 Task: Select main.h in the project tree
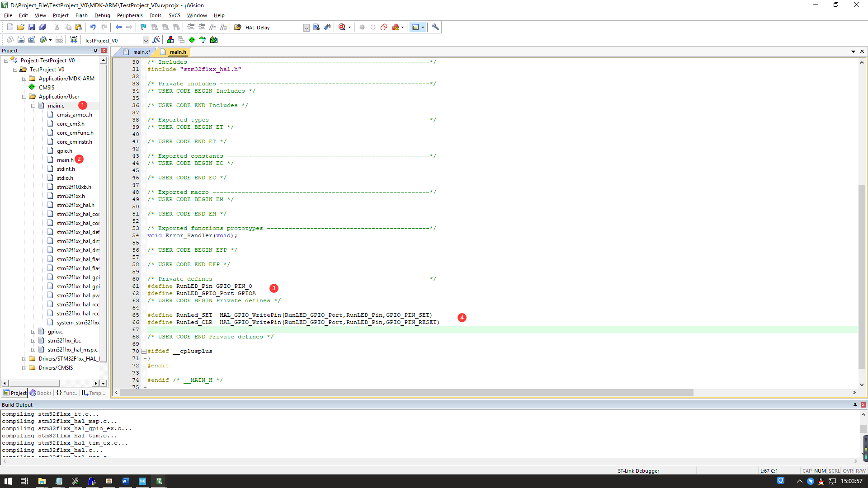pos(65,160)
